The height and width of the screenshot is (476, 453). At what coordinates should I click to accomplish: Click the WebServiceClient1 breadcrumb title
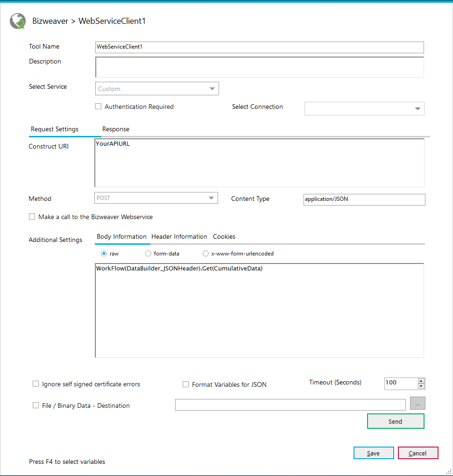[112, 21]
